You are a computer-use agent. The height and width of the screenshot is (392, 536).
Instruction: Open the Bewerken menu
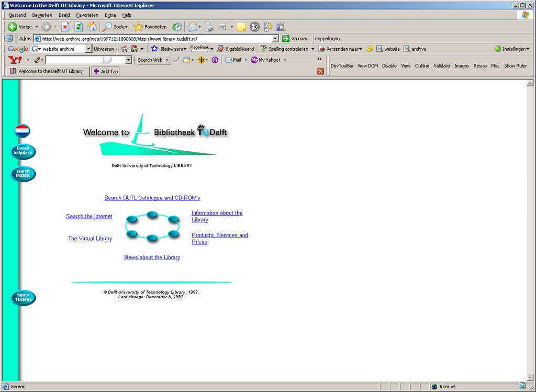tap(42, 15)
